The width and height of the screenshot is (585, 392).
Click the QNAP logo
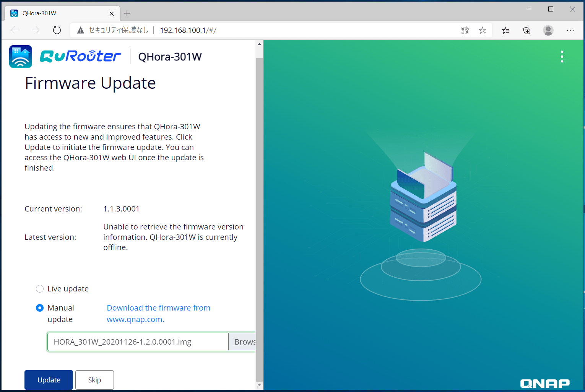[x=545, y=383]
